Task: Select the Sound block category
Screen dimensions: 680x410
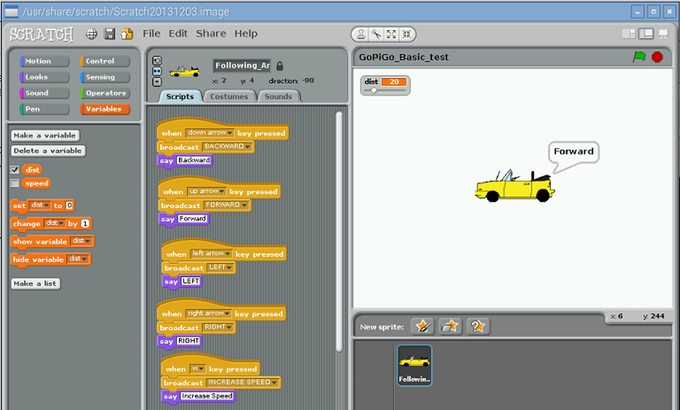Action: pyautogui.click(x=44, y=93)
